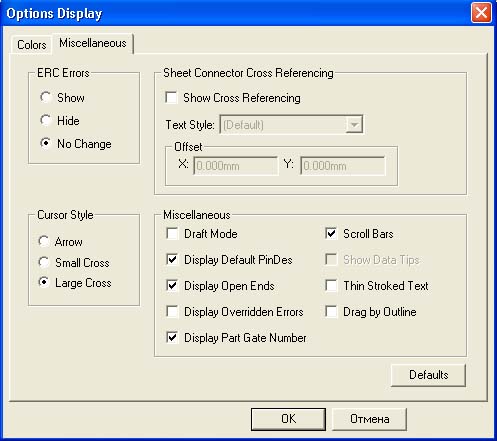Close the Options Display dialog
Screen dimensions: 497x441
481,13
